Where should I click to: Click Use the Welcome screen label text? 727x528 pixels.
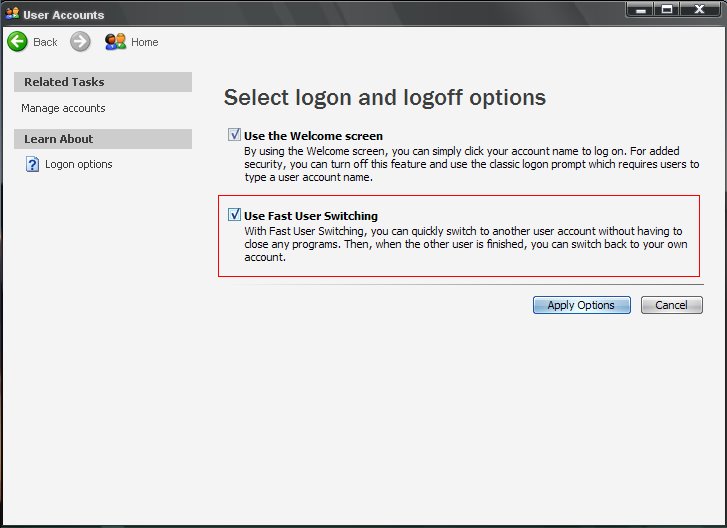click(313, 136)
